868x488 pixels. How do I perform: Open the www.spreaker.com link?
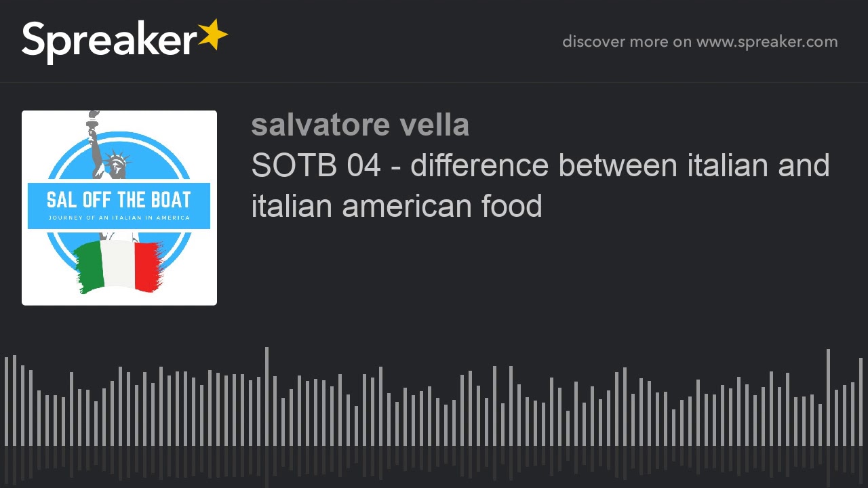pos(767,42)
